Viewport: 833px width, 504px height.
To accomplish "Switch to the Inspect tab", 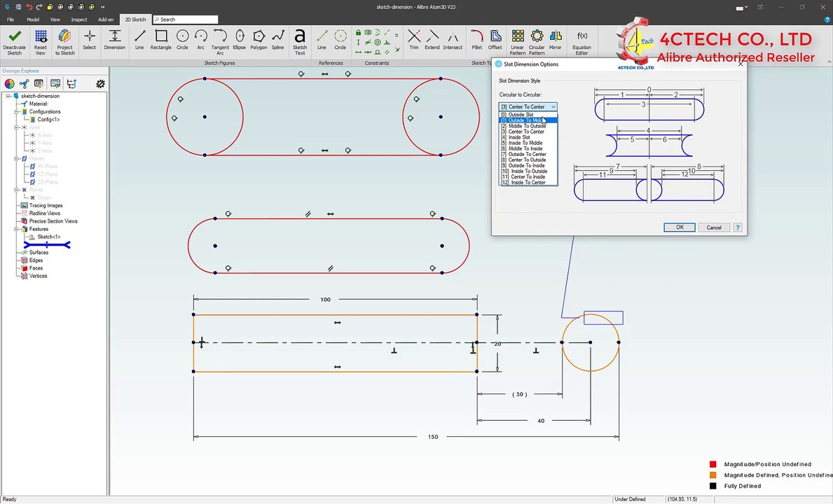I will pyautogui.click(x=79, y=20).
